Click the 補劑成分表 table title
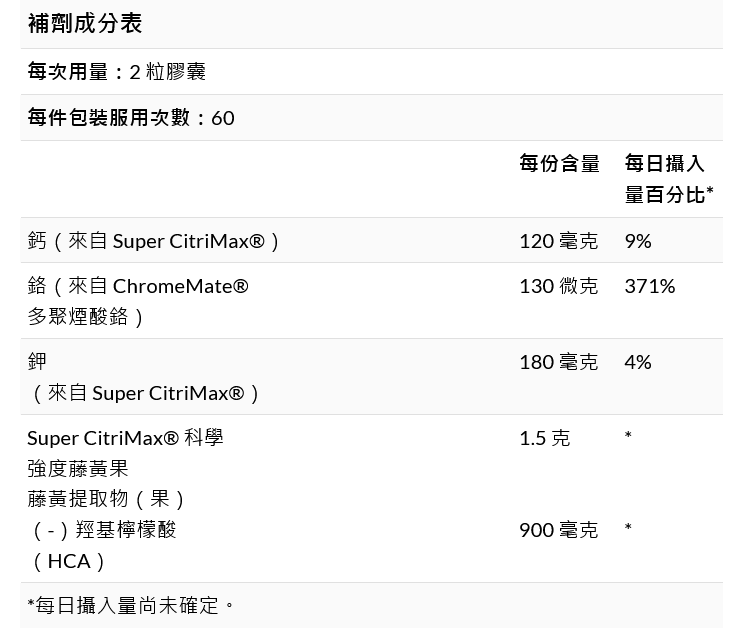This screenshot has height=628, width=743. [x=85, y=23]
